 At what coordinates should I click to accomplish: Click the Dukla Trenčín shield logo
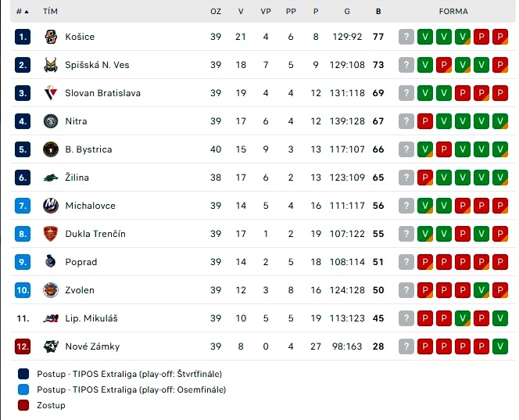51,234
